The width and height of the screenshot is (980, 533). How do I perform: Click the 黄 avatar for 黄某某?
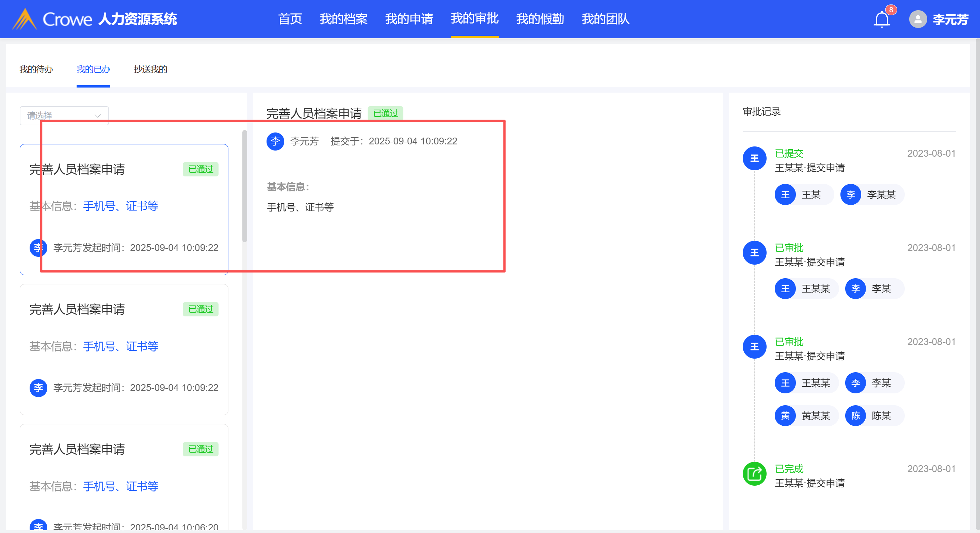(785, 416)
